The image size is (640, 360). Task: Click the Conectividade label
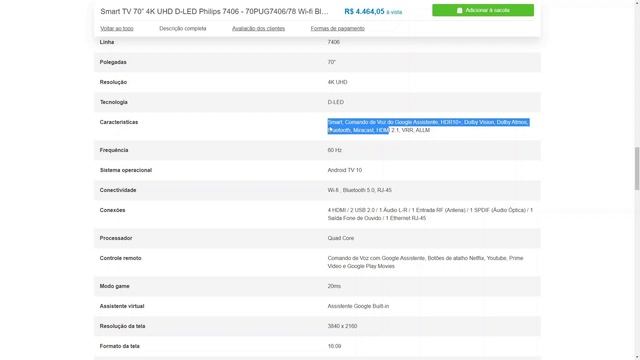pyautogui.click(x=118, y=190)
